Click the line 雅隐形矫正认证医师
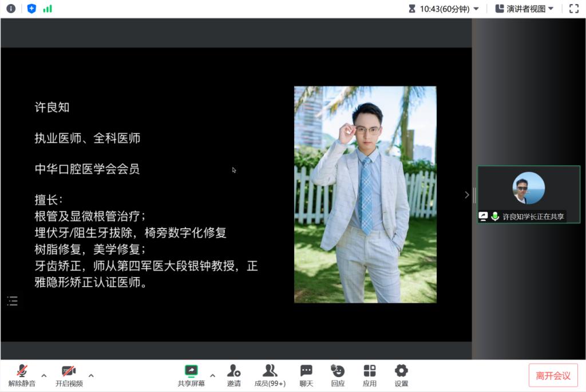The width and height of the screenshot is (586, 392). click(x=90, y=282)
